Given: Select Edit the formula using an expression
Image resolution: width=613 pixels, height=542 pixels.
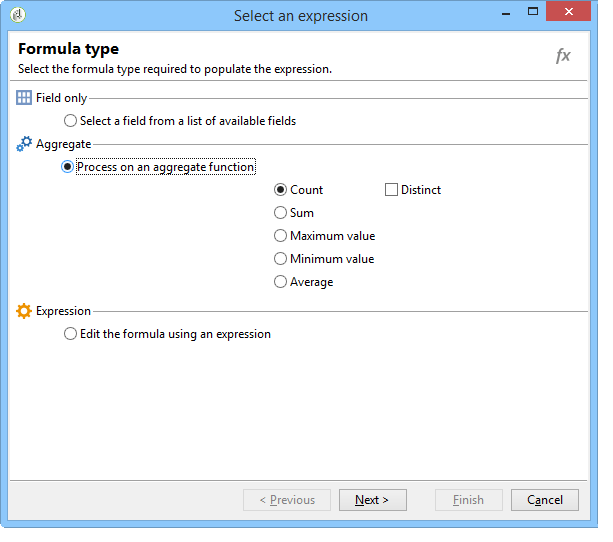Looking at the screenshot, I should [x=70, y=334].
